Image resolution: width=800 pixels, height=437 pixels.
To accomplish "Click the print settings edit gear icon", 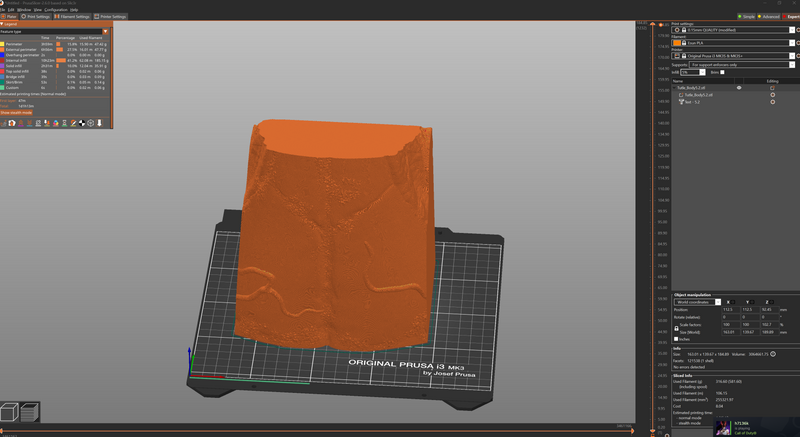I will point(798,30).
